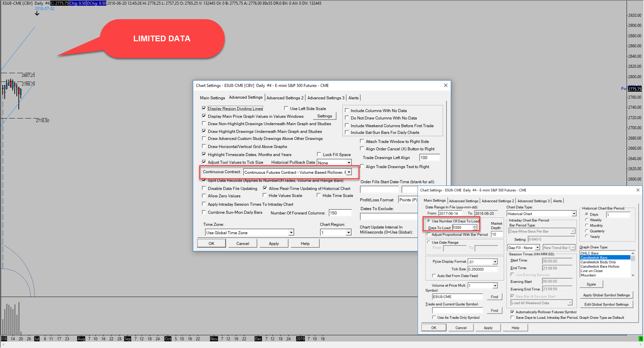Image resolution: width=644 pixels, height=348 pixels.
Task: Toggle Automatically Rollover Futures Symbol checkbox
Action: pos(512,312)
